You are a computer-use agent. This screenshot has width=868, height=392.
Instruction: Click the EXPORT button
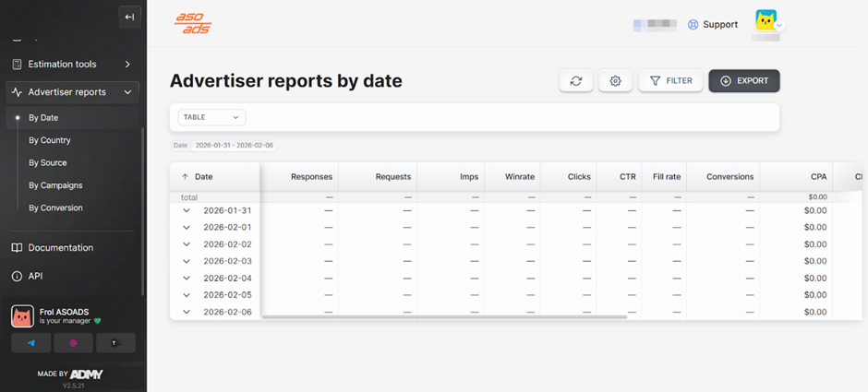tap(744, 81)
